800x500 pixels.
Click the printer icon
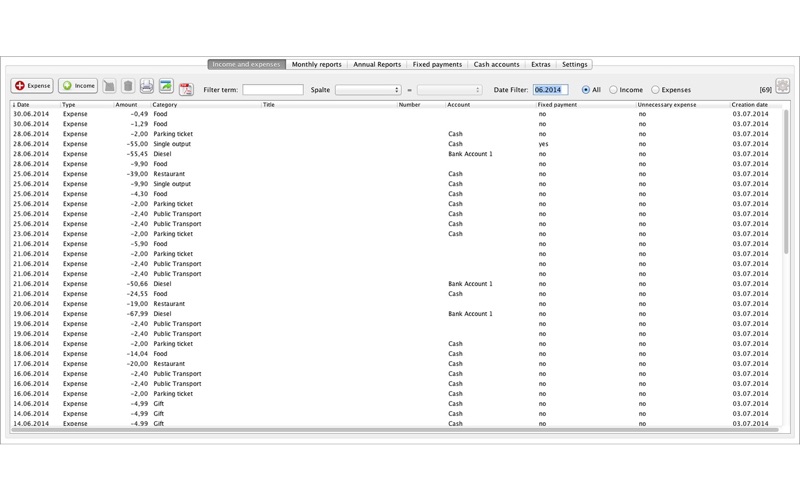click(x=147, y=86)
